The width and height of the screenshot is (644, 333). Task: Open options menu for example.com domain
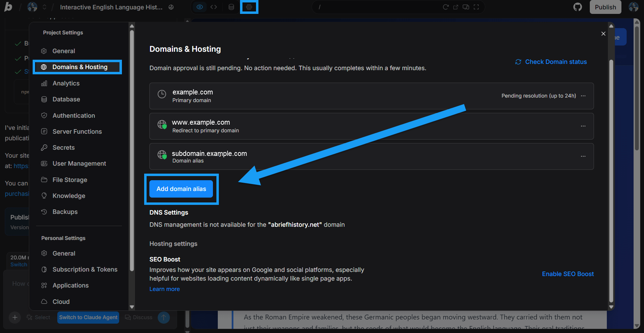pyautogui.click(x=583, y=96)
